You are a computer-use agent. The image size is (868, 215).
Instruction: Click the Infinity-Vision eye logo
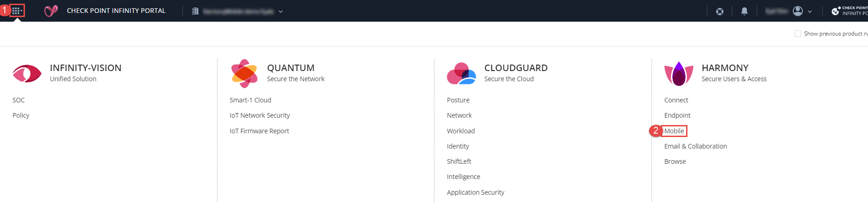(27, 74)
